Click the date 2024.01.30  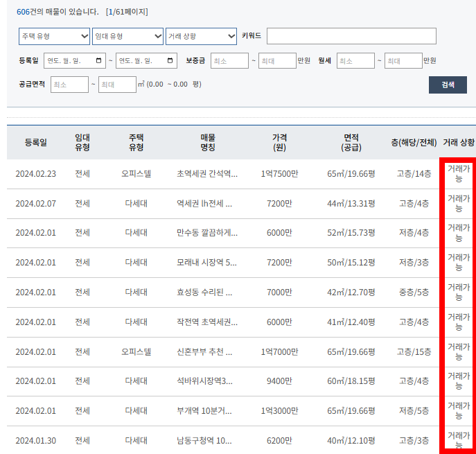tap(36, 440)
